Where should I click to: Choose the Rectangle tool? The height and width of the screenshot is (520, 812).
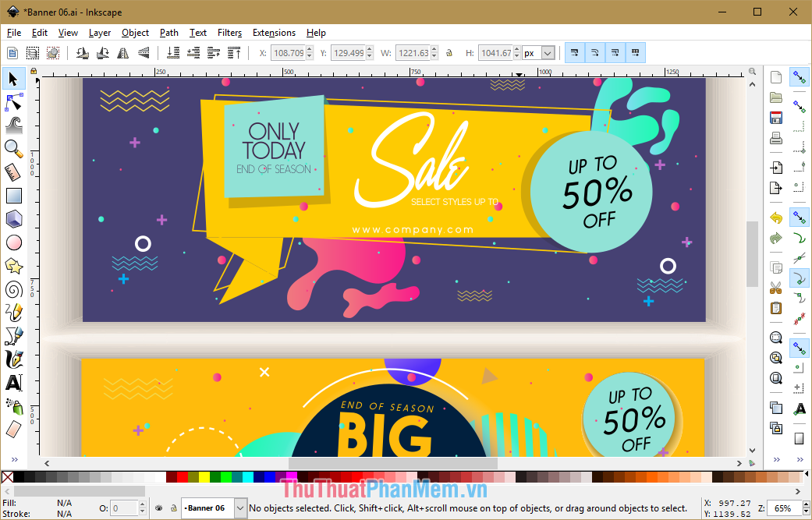tap(14, 196)
